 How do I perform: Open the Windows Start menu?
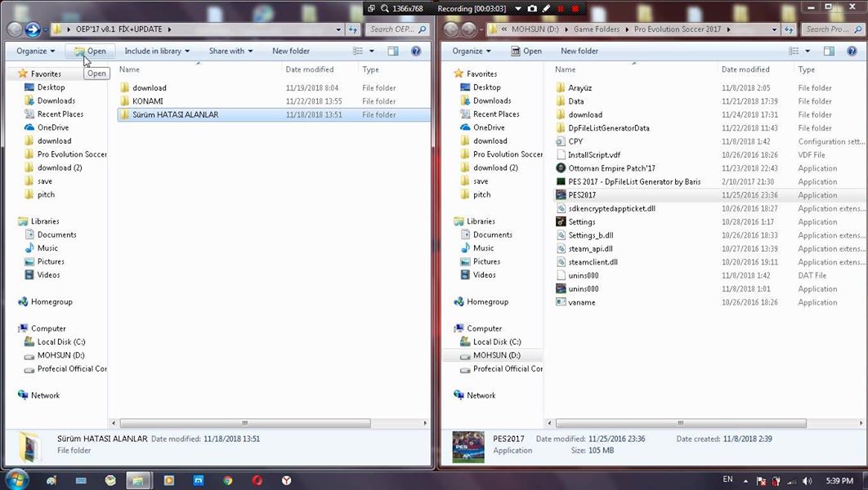(16, 479)
